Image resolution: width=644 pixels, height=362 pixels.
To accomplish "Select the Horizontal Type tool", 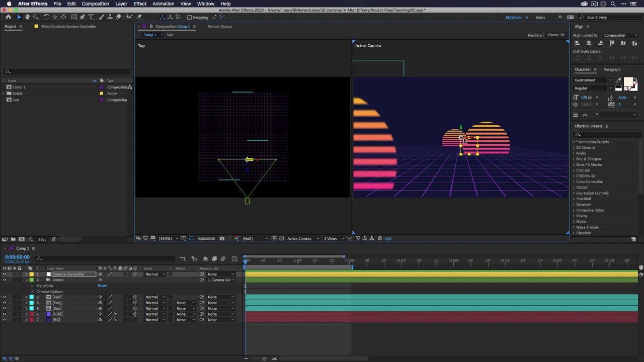I will click(91, 17).
